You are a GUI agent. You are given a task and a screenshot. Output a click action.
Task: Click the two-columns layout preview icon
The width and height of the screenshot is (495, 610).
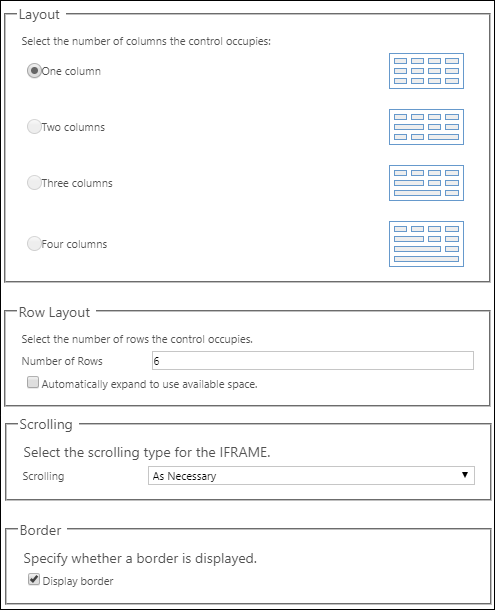click(426, 127)
